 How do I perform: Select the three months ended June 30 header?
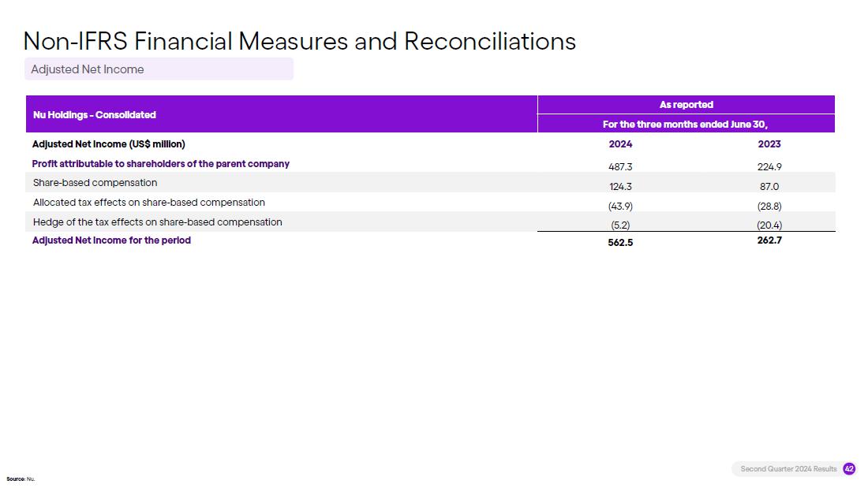[x=686, y=124]
